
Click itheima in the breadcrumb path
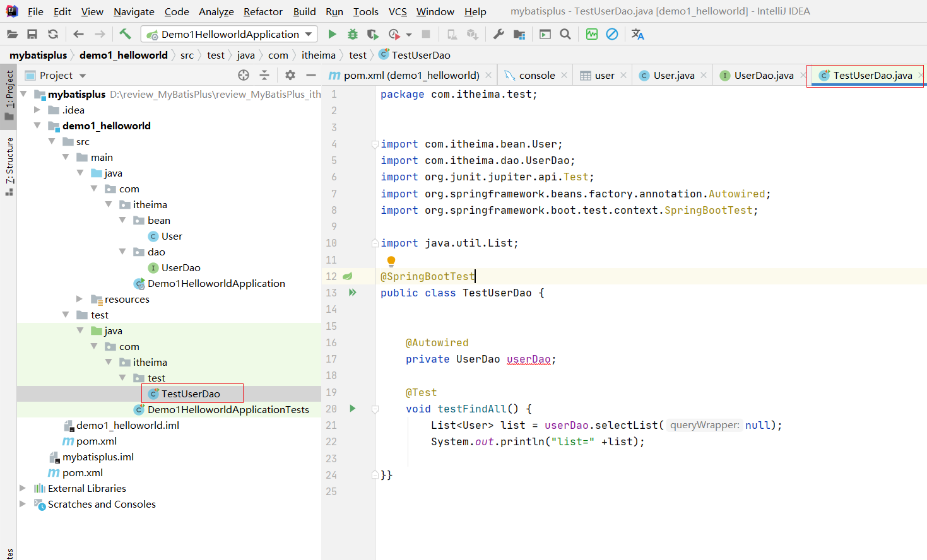tap(318, 55)
